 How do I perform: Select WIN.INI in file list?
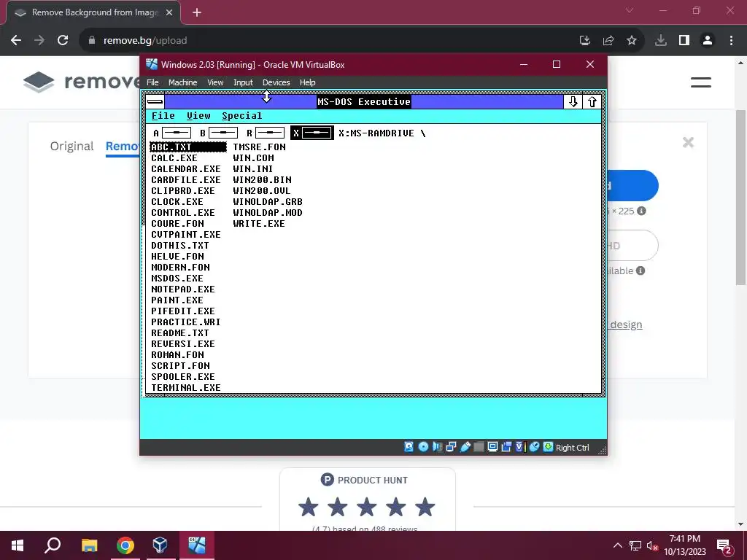253,169
